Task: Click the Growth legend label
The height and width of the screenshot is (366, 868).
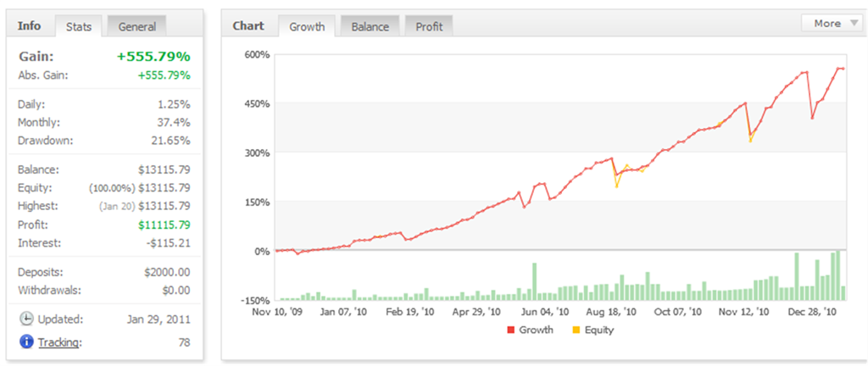Action: coord(537,330)
